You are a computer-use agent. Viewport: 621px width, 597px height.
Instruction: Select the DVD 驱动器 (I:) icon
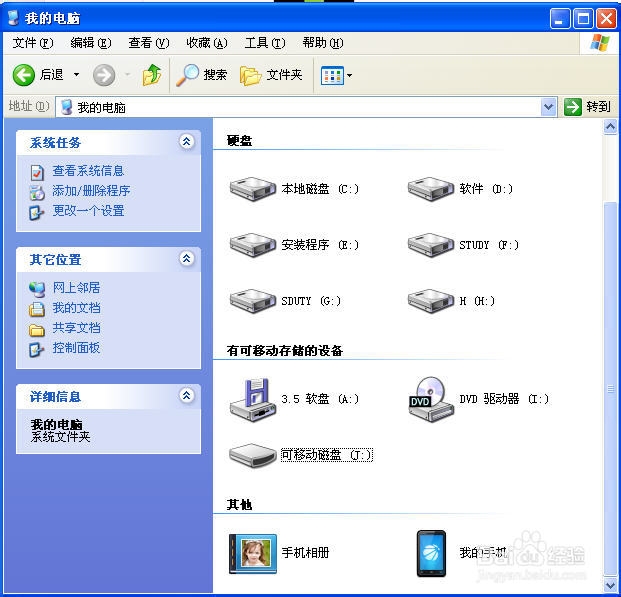pos(431,399)
